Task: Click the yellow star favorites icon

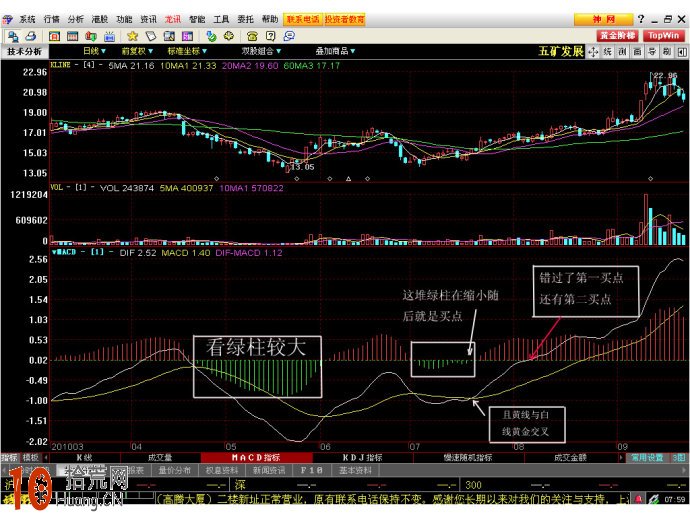Action: point(132,36)
